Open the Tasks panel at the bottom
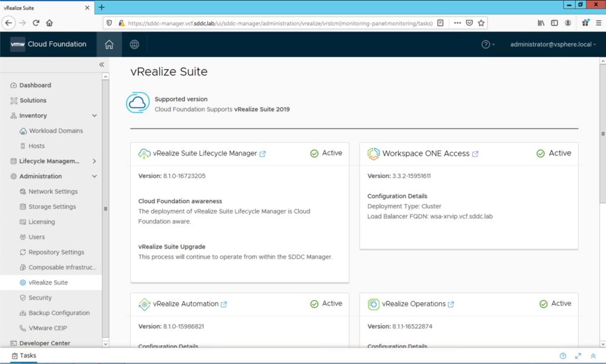This screenshot has width=606, height=364. coord(23,356)
